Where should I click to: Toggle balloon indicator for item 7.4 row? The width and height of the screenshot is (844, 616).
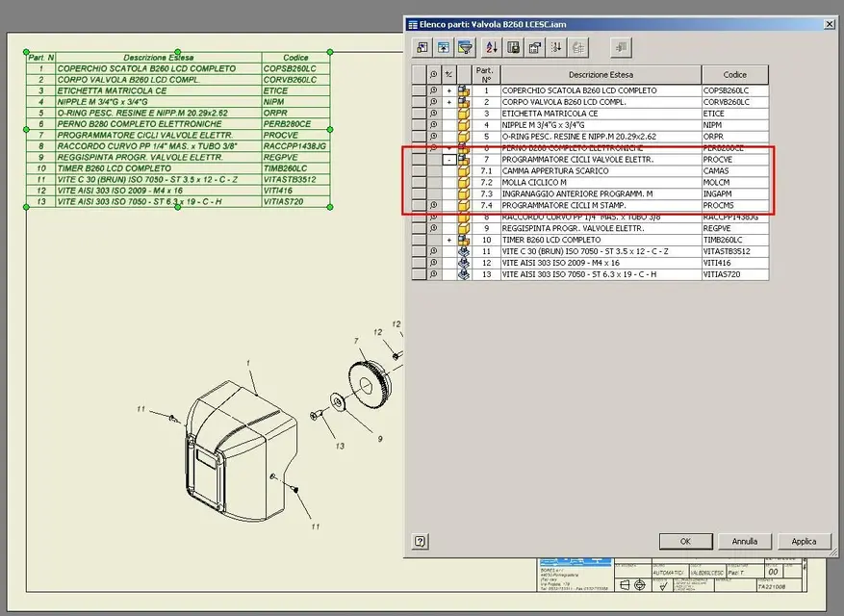point(434,205)
